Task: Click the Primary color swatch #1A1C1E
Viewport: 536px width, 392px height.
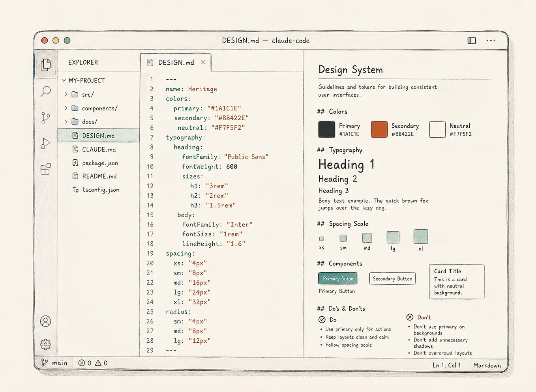Action: click(x=327, y=129)
